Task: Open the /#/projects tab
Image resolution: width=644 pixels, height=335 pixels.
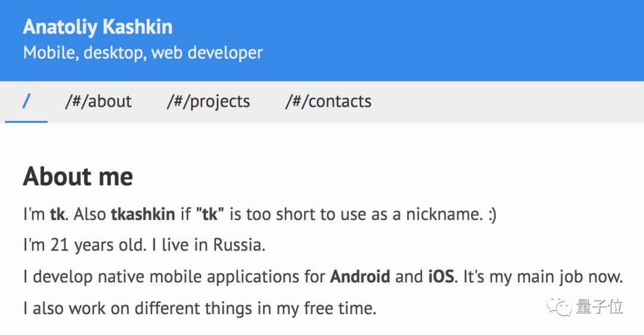Action: [208, 102]
